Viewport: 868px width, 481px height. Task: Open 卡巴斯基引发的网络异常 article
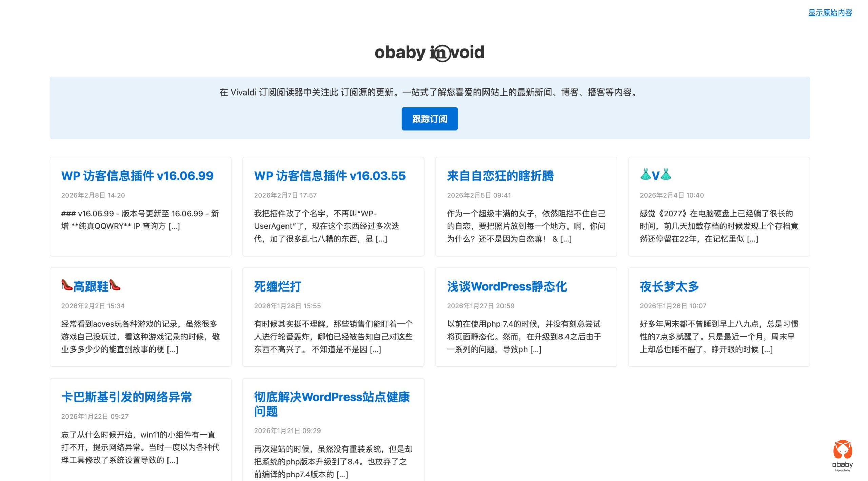[x=126, y=397]
